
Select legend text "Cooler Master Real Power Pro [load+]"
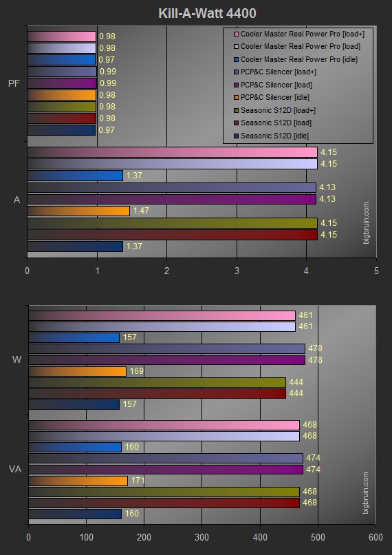(x=302, y=34)
